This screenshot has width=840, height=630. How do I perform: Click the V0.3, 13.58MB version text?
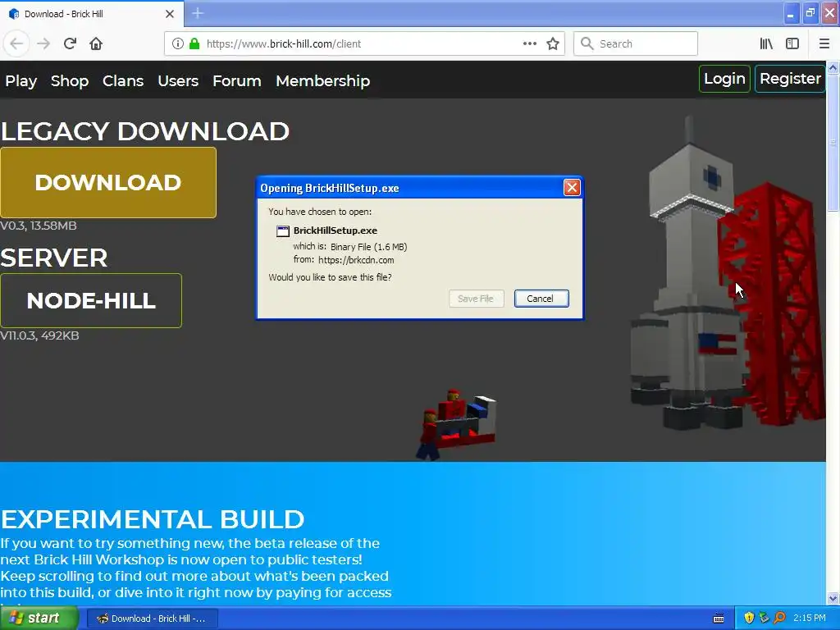click(39, 226)
